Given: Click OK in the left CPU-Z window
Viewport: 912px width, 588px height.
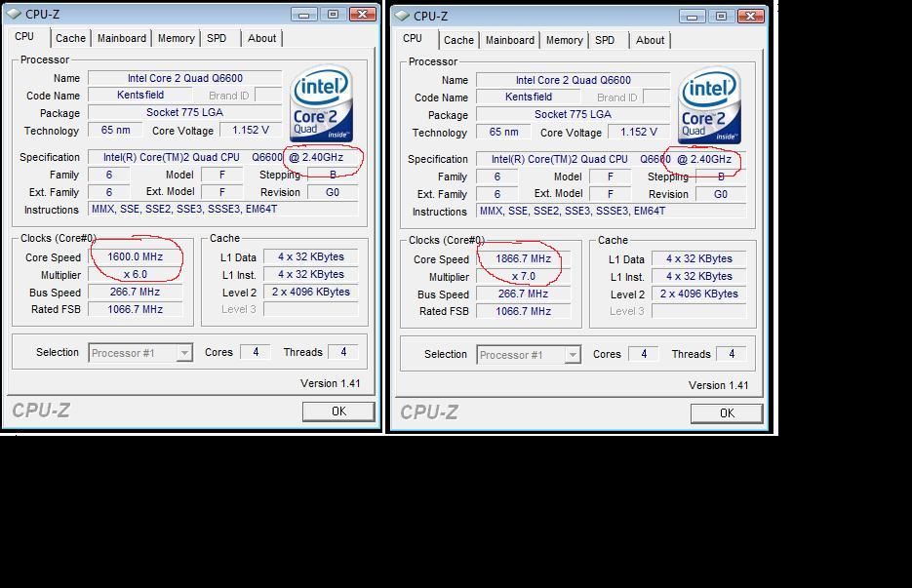Looking at the screenshot, I should tap(338, 412).
